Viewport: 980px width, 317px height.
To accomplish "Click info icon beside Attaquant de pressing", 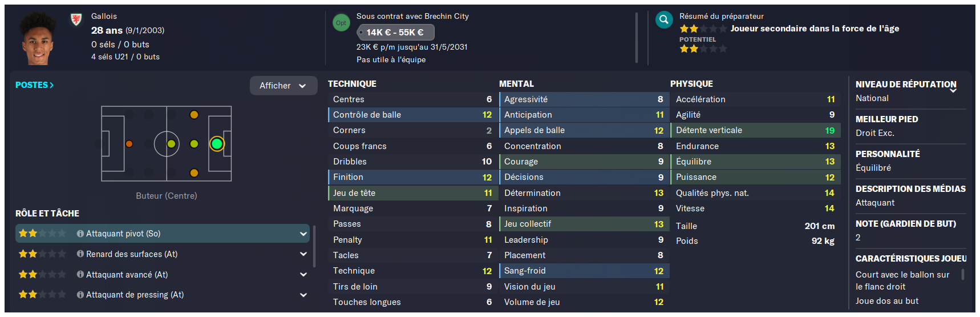I will pyautogui.click(x=80, y=295).
